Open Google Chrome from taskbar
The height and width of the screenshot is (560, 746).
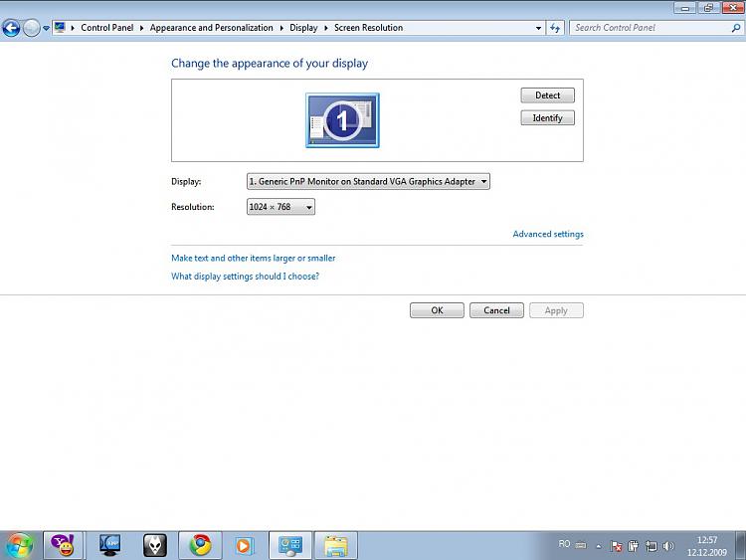(x=200, y=545)
